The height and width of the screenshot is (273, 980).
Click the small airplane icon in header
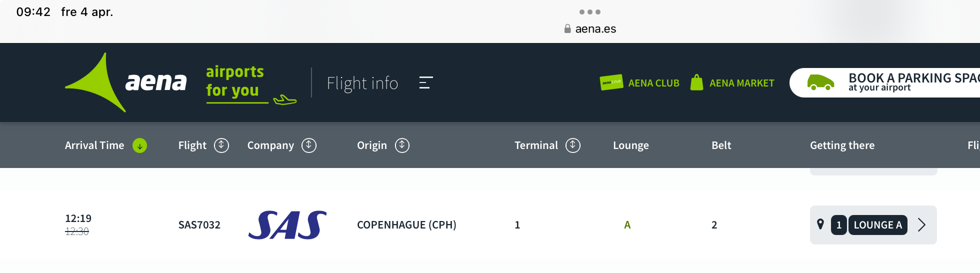(285, 99)
